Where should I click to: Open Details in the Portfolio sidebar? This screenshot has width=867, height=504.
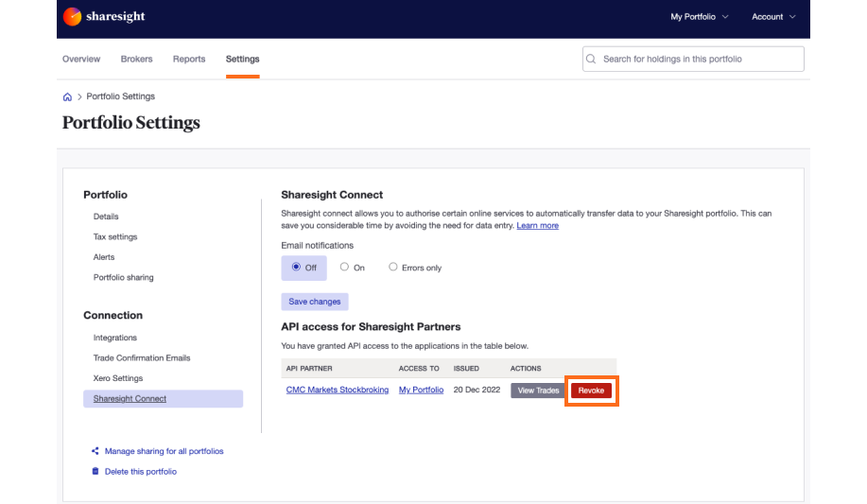[x=106, y=217]
